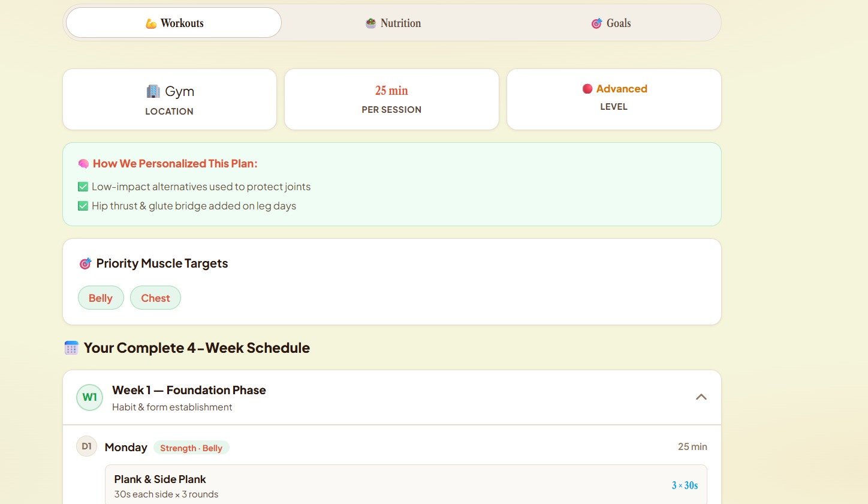Click the W1 week badge

point(90,397)
